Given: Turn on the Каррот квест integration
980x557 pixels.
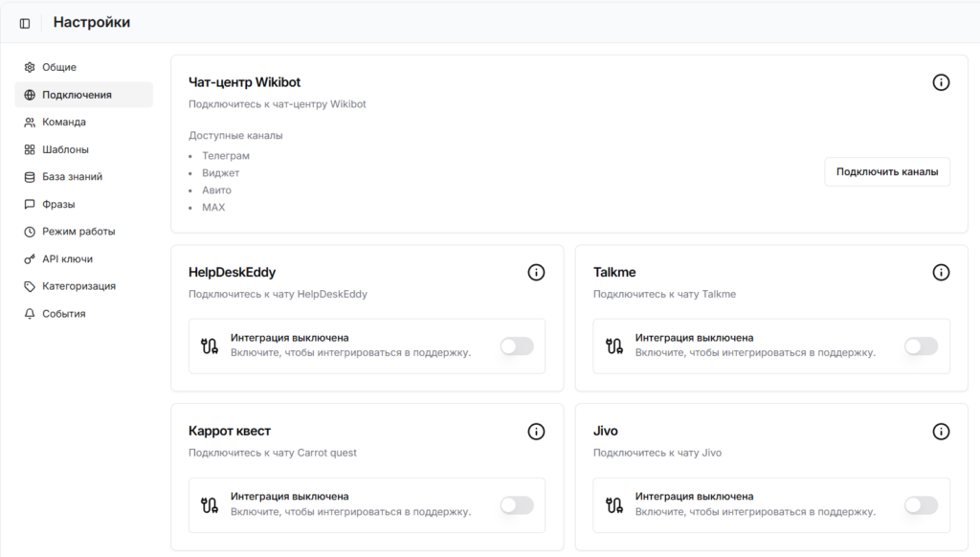Looking at the screenshot, I should pyautogui.click(x=517, y=505).
